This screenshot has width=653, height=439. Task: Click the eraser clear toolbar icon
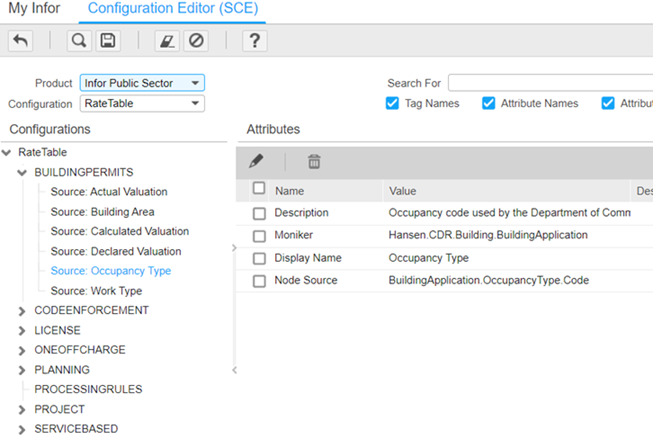[167, 41]
